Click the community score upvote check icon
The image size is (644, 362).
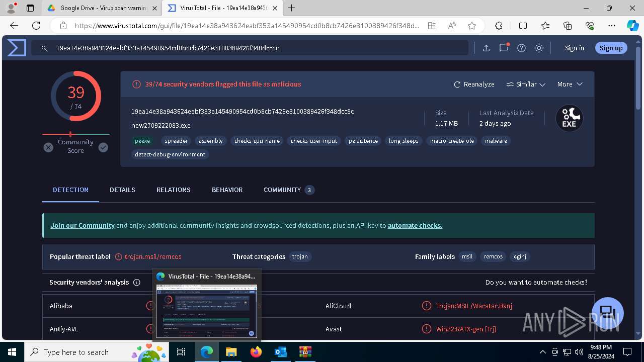(x=103, y=147)
